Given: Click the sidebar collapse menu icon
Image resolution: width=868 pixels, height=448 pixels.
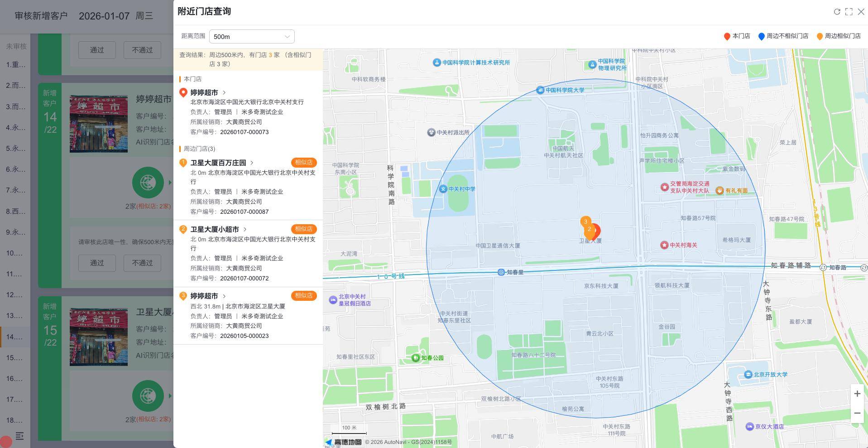Looking at the screenshot, I should point(19,436).
